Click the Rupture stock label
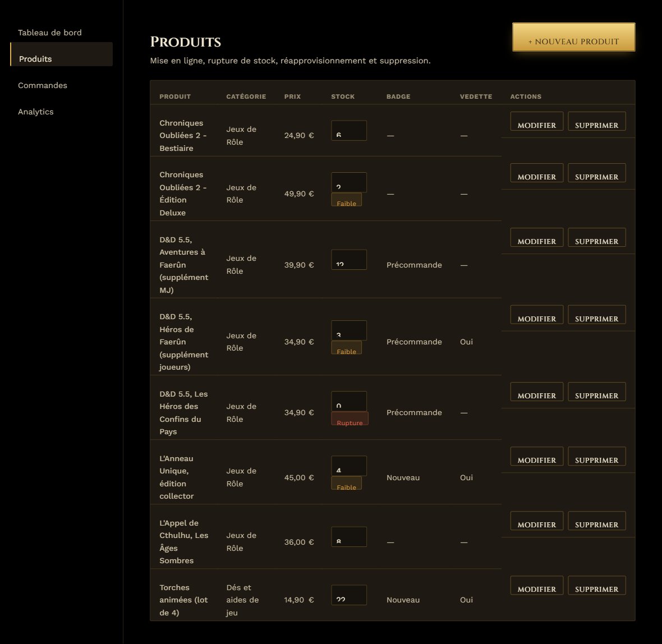This screenshot has width=662, height=644. (350, 419)
